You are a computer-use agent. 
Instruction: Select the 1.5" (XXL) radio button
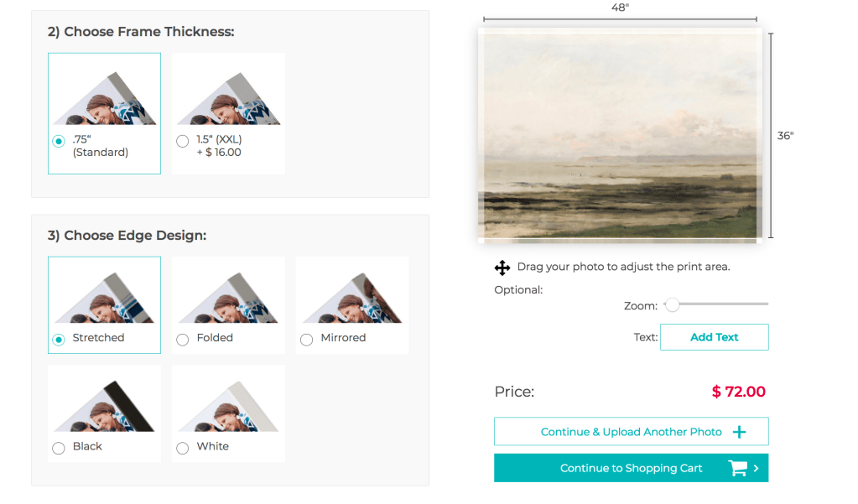click(183, 141)
